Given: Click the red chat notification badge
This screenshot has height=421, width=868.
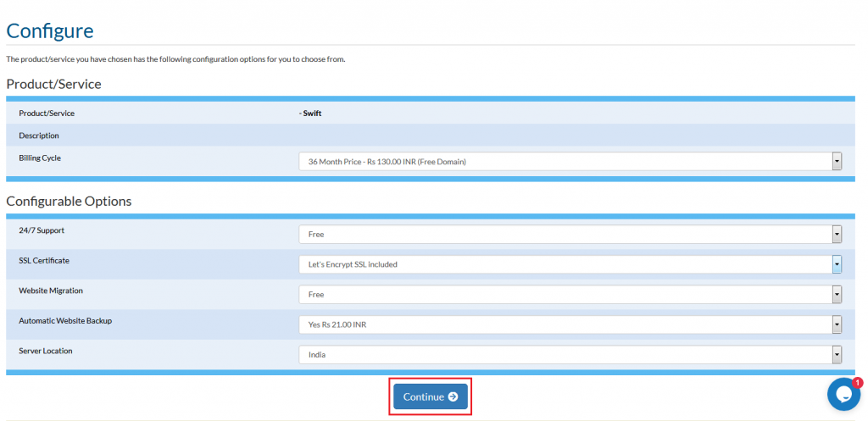Looking at the screenshot, I should (857, 383).
